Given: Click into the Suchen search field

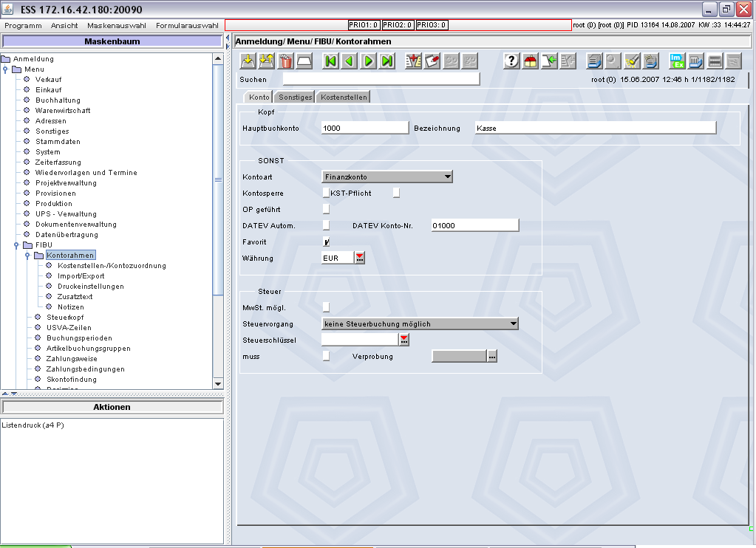Looking at the screenshot, I should (381, 80).
